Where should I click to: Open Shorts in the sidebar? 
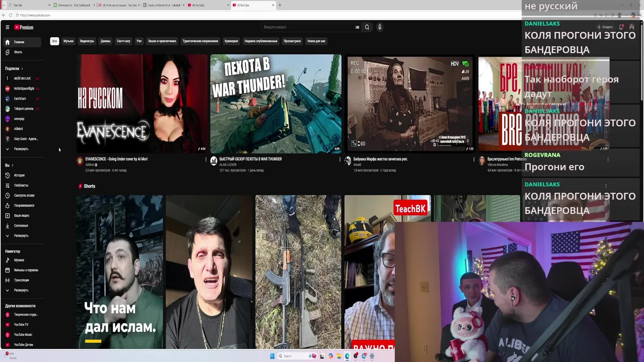point(23,52)
